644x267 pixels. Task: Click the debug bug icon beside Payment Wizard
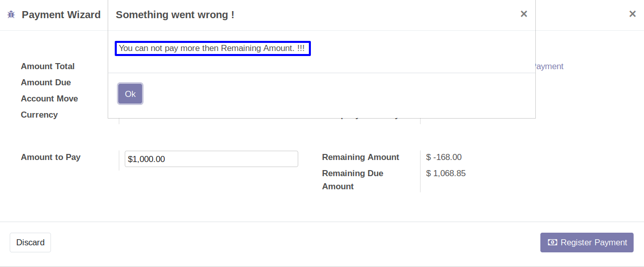pos(11,15)
